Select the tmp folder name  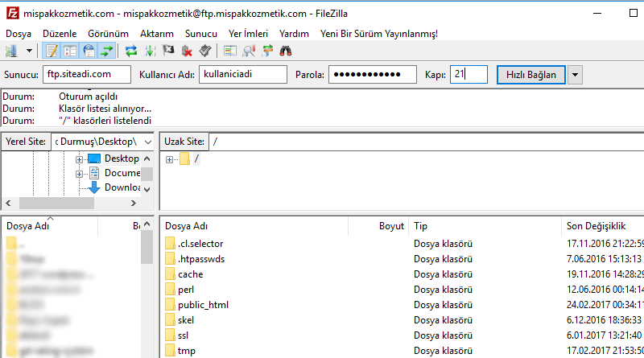[187, 351]
